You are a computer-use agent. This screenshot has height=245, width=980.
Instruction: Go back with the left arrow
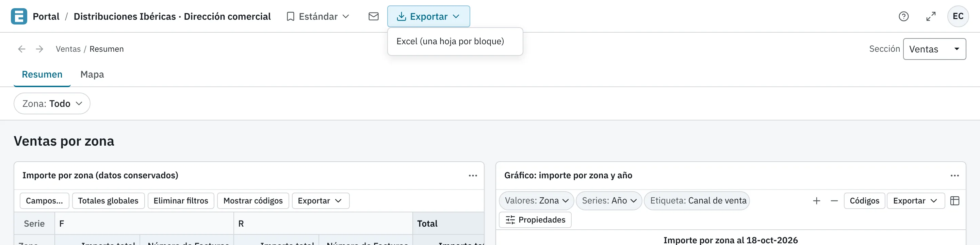click(x=22, y=49)
